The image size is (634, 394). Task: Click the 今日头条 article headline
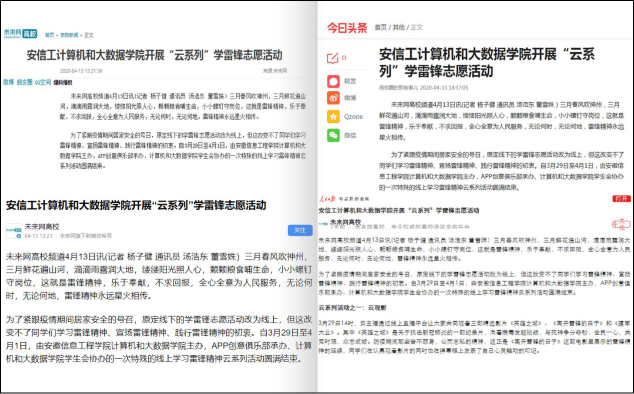[487, 62]
